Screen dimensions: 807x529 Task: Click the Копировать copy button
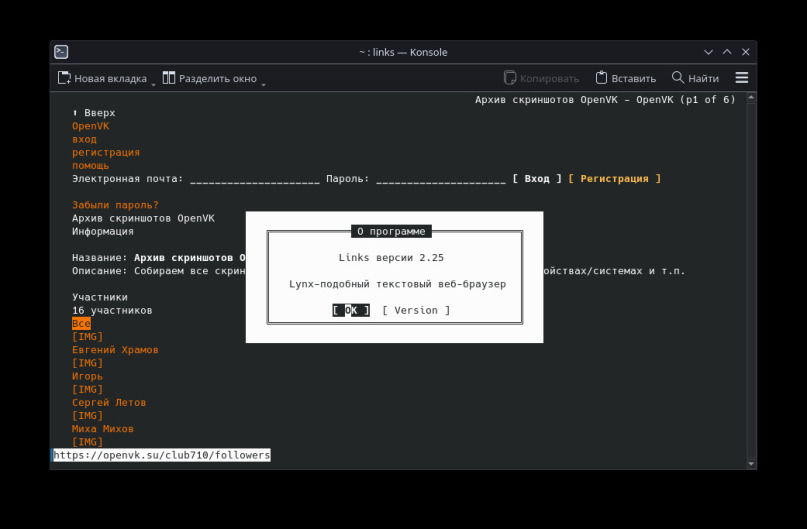[x=541, y=78]
